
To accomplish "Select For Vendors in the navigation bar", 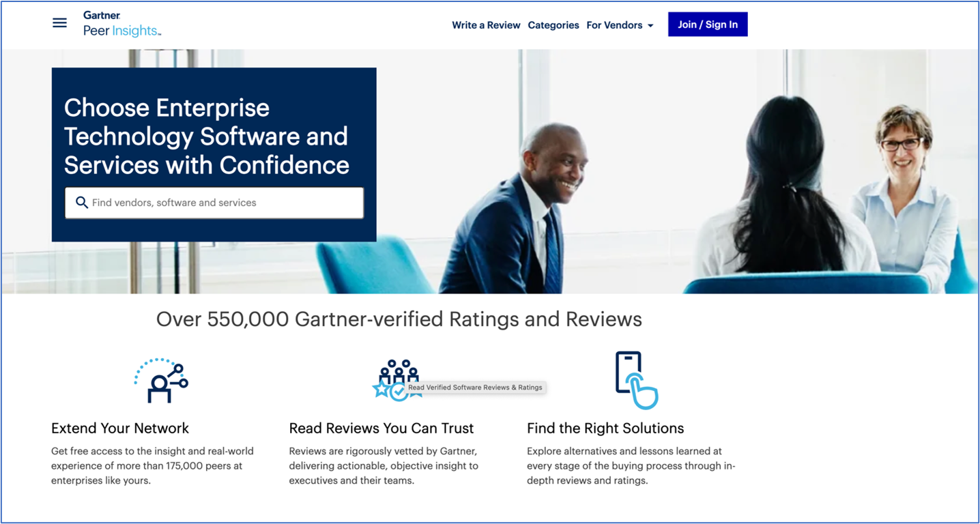I will [x=614, y=25].
